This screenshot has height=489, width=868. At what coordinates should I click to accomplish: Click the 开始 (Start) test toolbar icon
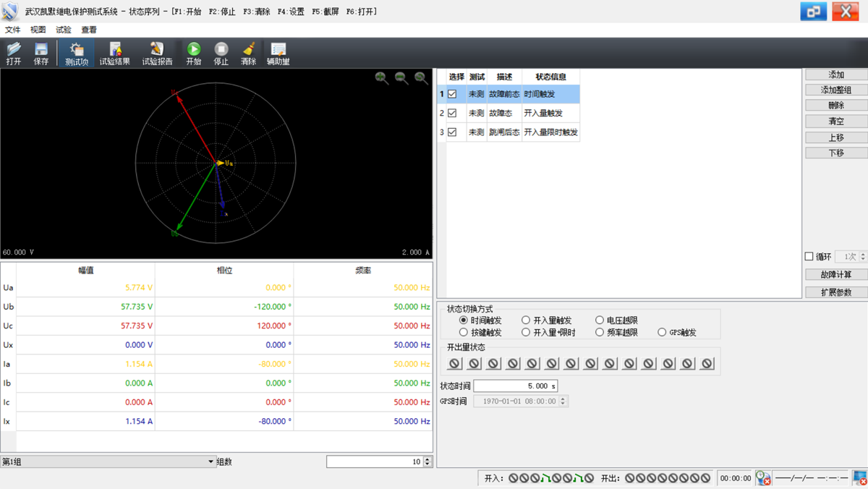[193, 49]
